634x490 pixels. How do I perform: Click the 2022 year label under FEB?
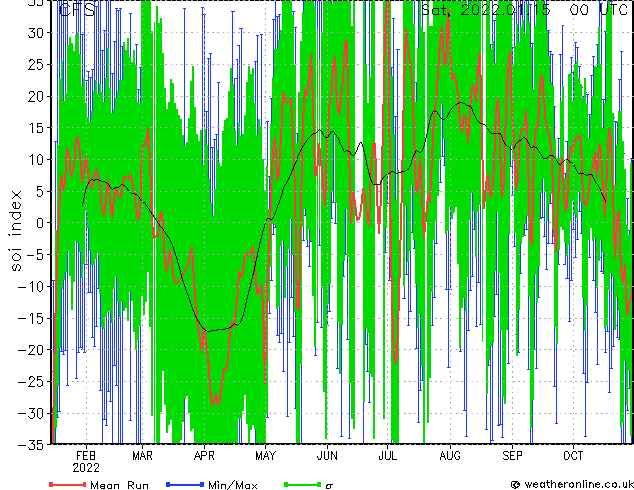(86, 468)
